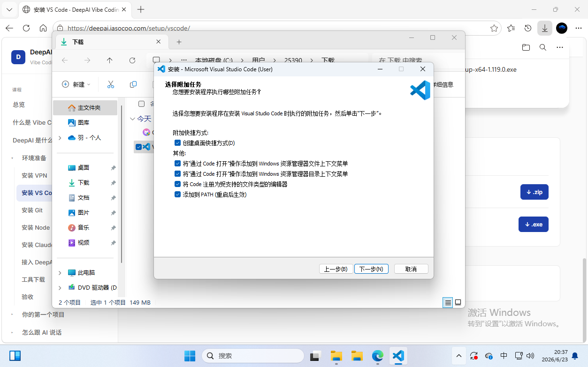The width and height of the screenshot is (588, 367).
Task: Collapse the 今天 group in file list
Action: pyautogui.click(x=132, y=119)
